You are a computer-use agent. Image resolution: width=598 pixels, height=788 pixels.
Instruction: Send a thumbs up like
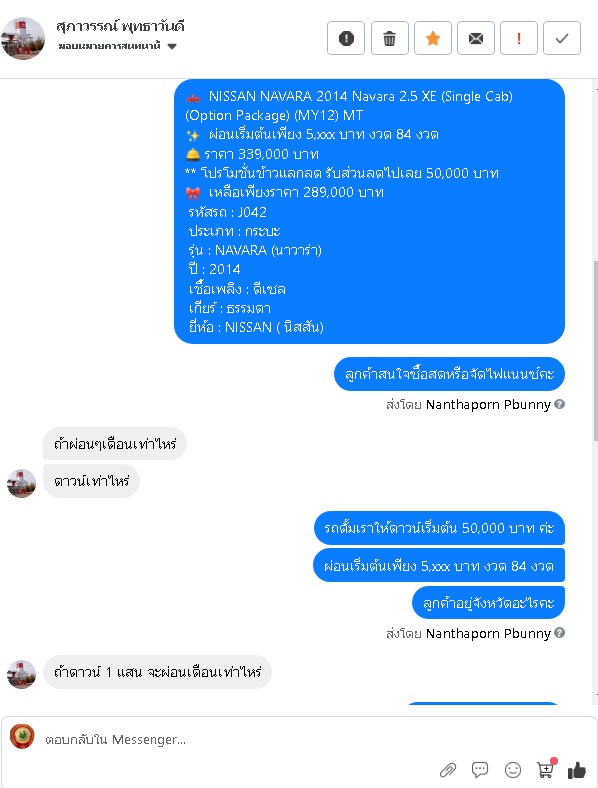coord(576,769)
